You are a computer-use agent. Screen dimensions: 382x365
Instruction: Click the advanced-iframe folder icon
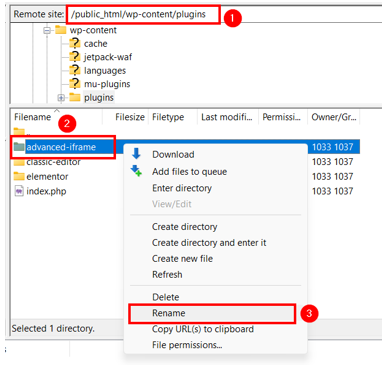19,146
